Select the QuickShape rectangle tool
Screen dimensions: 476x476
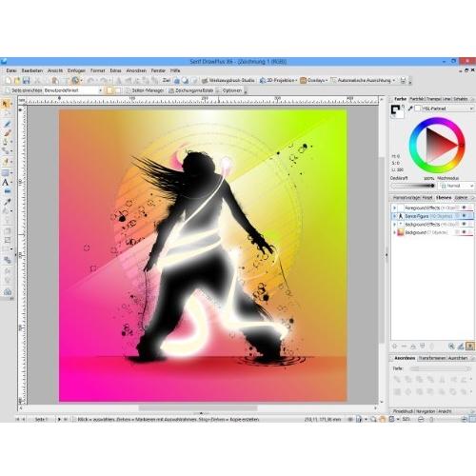click(x=6, y=173)
